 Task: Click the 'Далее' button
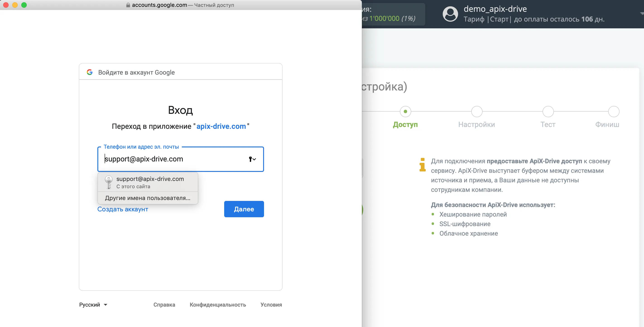coord(244,209)
